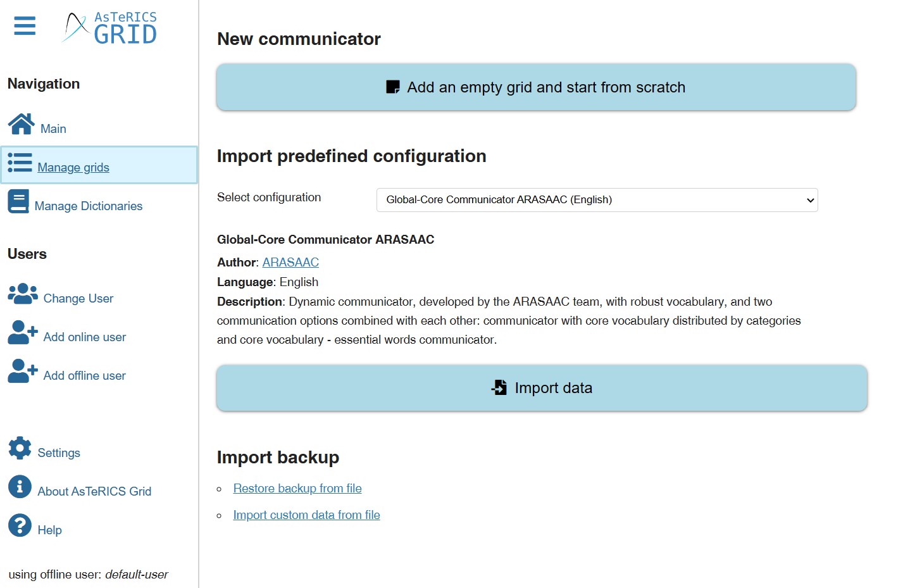Click the sticky note icon on empty grid button
Screen dimensions: 922x588
coord(393,87)
